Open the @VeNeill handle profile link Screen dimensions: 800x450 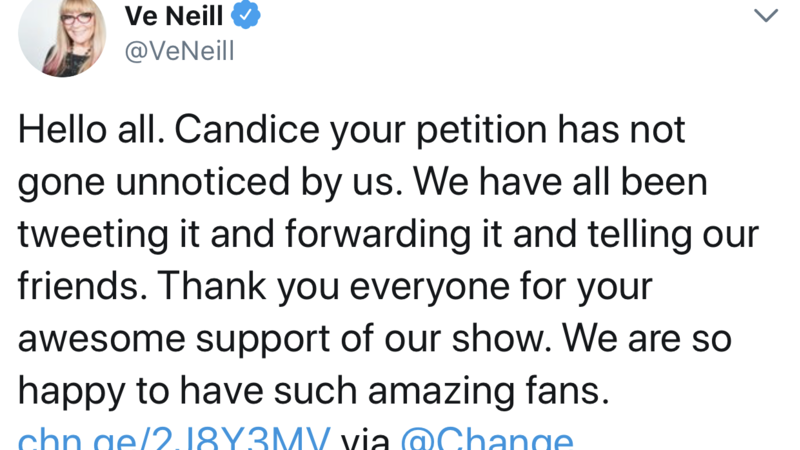pos(179,51)
